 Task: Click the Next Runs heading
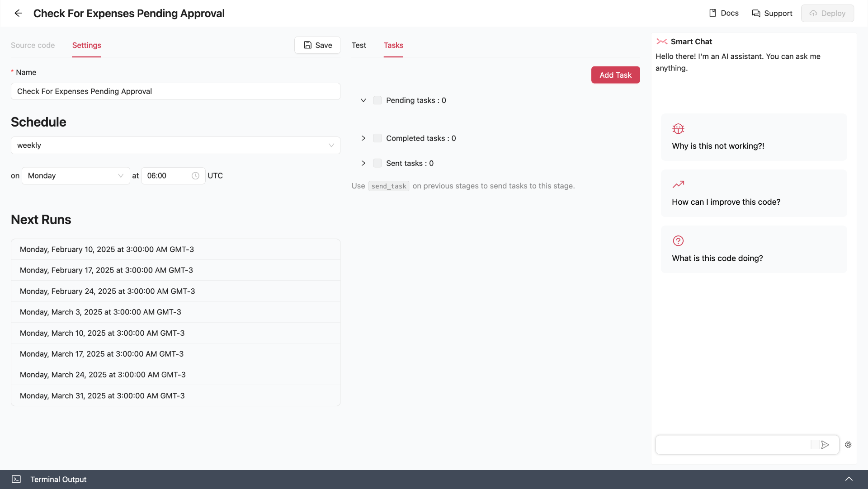[x=41, y=220]
